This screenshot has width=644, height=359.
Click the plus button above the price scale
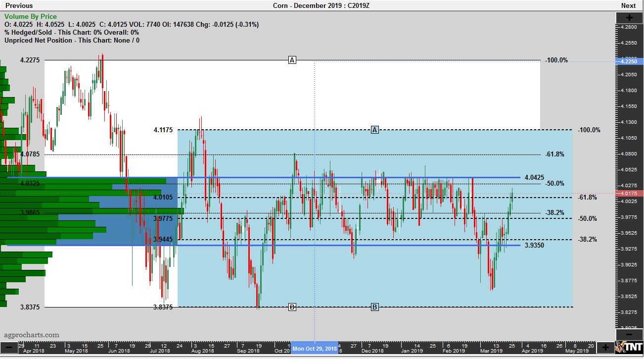629,17
